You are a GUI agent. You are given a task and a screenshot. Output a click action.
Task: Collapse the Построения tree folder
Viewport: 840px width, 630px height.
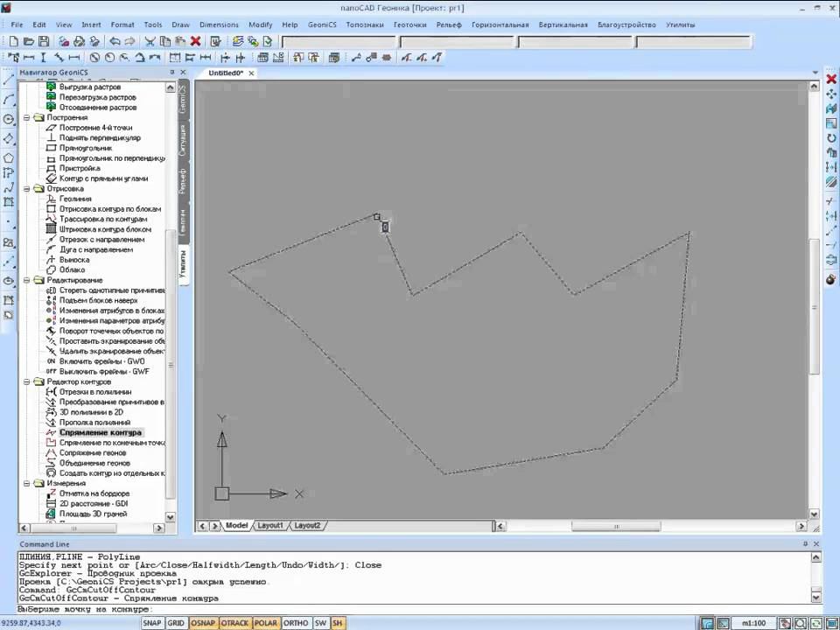(26, 117)
